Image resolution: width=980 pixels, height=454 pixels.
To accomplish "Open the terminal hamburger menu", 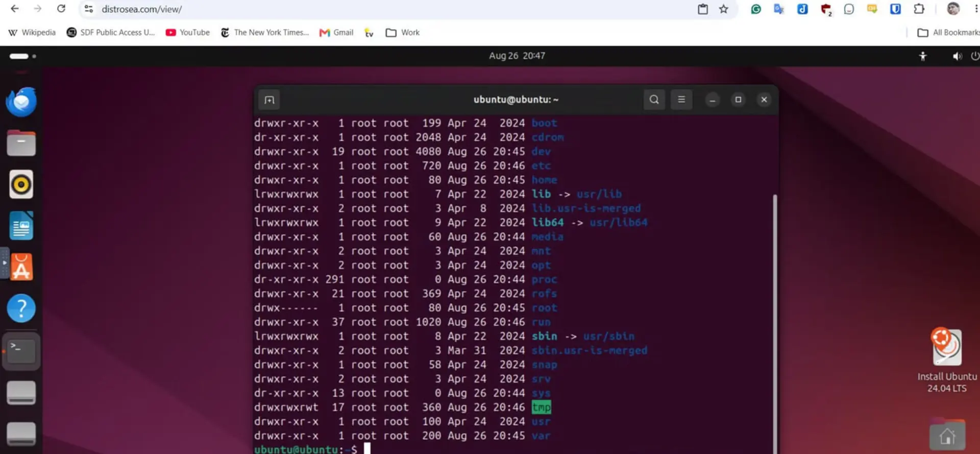I will pyautogui.click(x=681, y=100).
